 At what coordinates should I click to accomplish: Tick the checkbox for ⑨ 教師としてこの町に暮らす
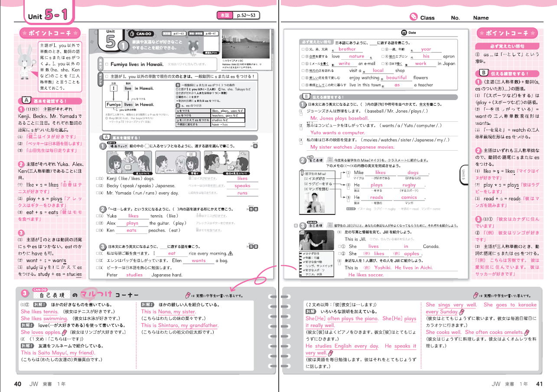point(302,85)
